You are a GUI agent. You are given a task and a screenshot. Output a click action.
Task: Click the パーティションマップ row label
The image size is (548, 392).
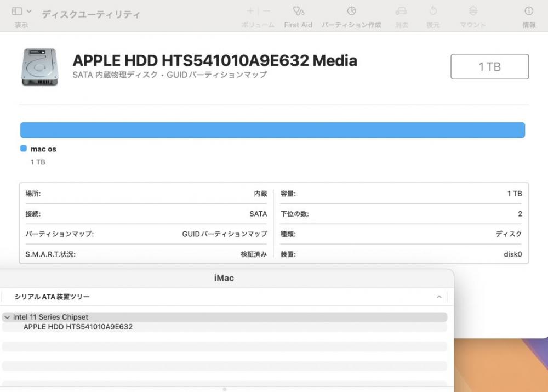click(59, 234)
